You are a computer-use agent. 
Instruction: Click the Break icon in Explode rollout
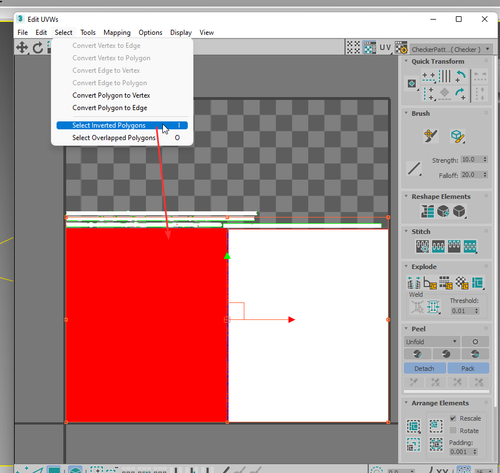click(414, 283)
